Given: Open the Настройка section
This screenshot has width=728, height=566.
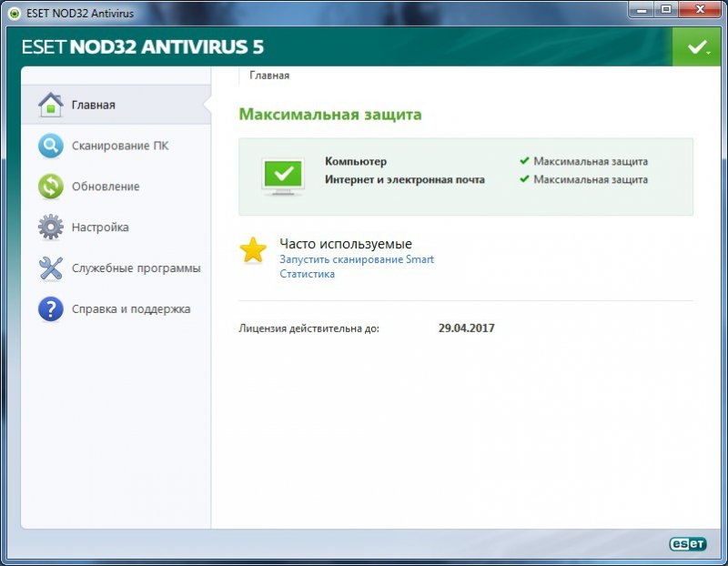Looking at the screenshot, I should click(x=100, y=227).
